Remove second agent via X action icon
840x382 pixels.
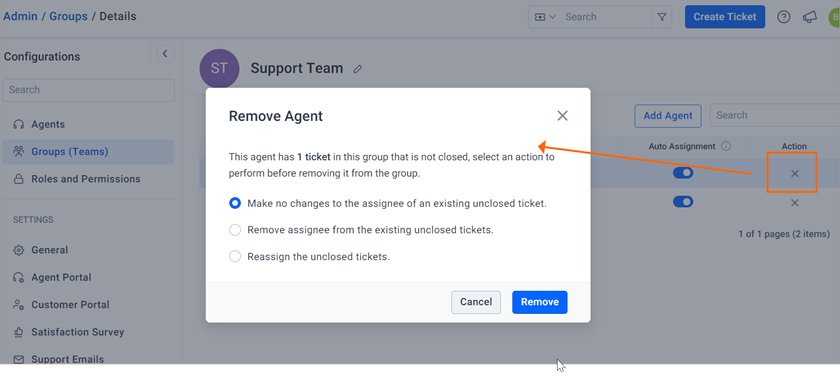click(795, 203)
